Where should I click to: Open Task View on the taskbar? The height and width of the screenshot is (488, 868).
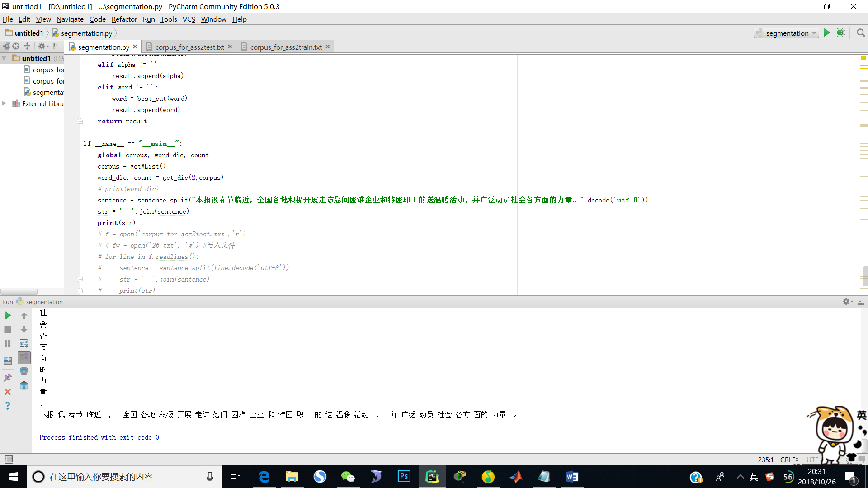click(235, 477)
